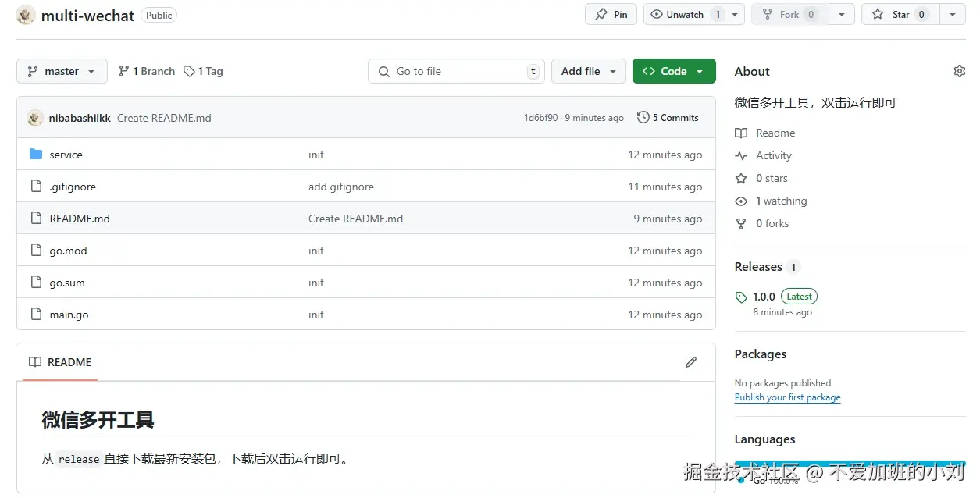This screenshot has height=498, width=980.
Task: Open the go.mod file
Action: pyautogui.click(x=68, y=251)
